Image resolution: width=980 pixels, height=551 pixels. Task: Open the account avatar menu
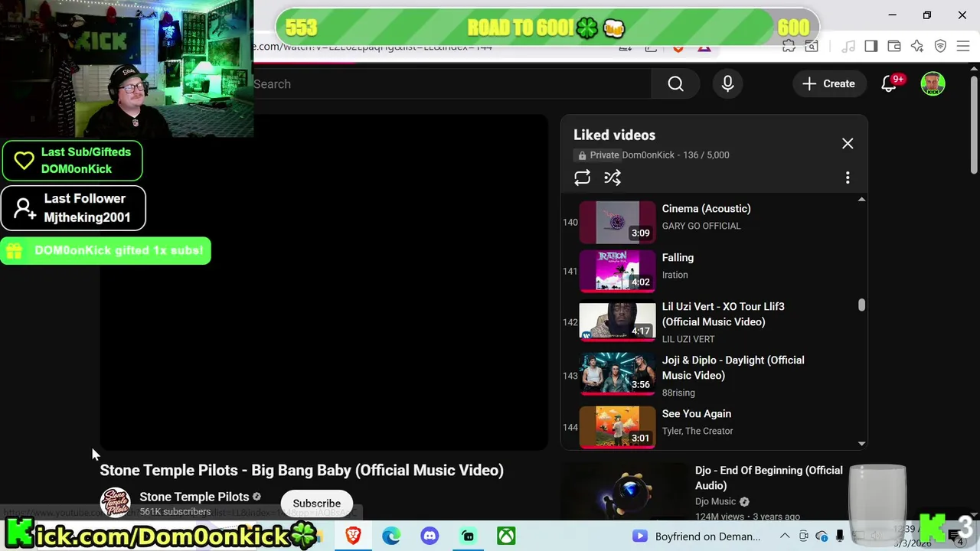click(933, 84)
